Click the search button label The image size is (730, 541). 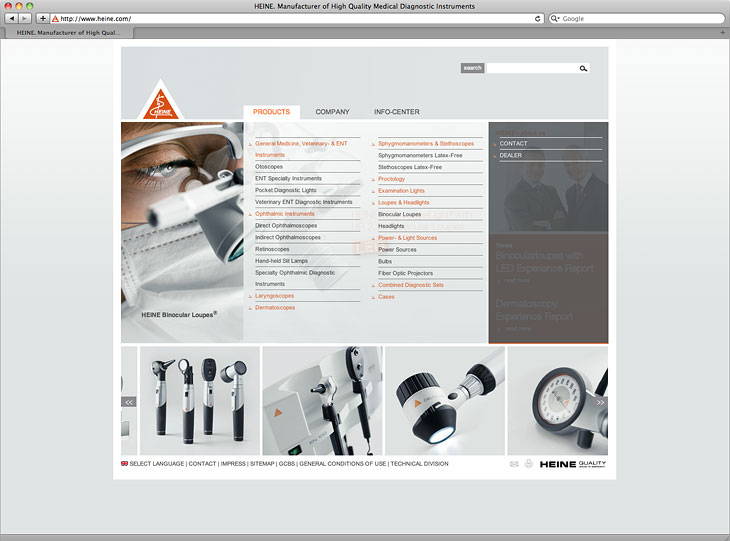473,68
